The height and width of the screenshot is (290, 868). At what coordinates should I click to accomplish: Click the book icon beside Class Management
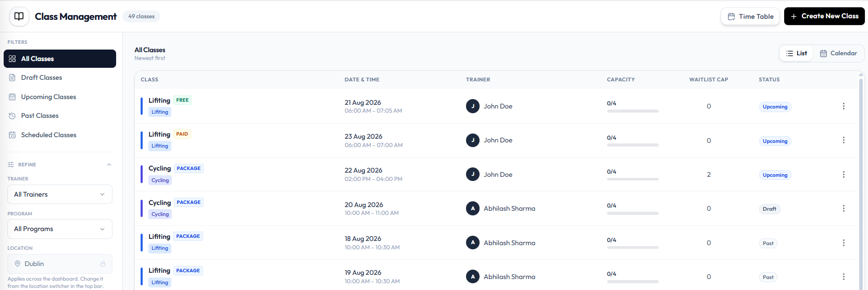click(19, 16)
